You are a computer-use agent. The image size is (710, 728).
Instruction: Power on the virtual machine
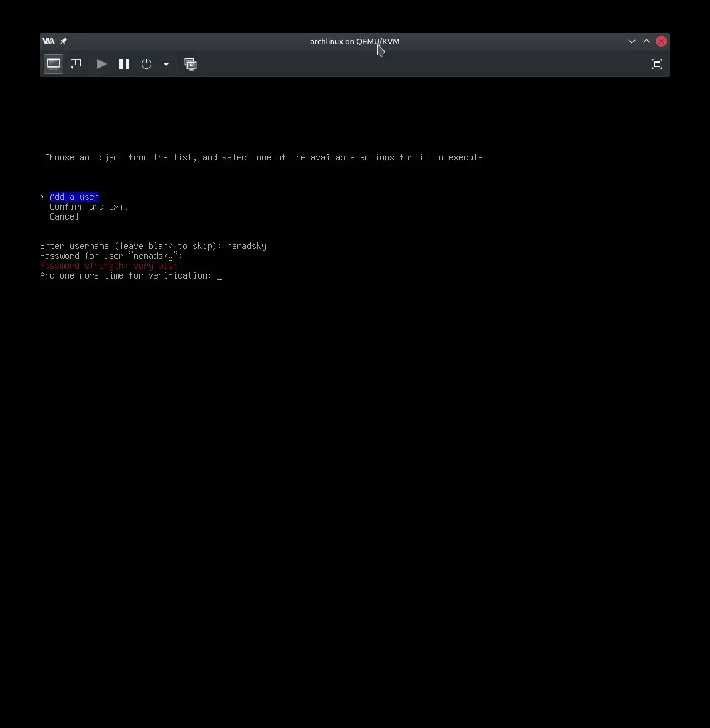coord(102,64)
